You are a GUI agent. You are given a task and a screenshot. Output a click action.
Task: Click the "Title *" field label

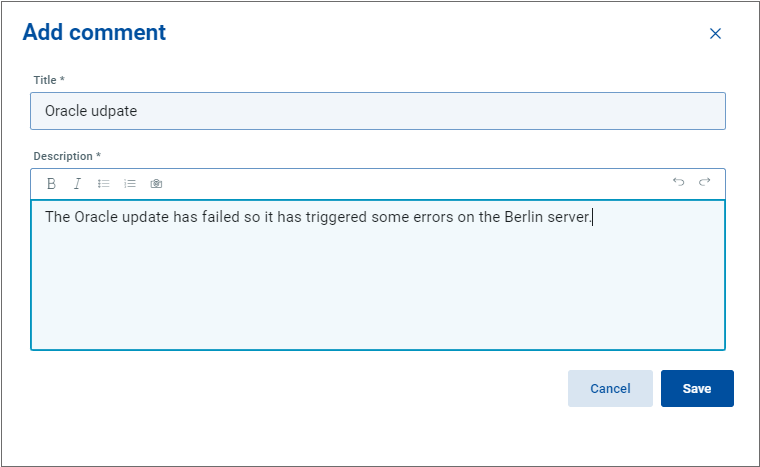pos(49,80)
